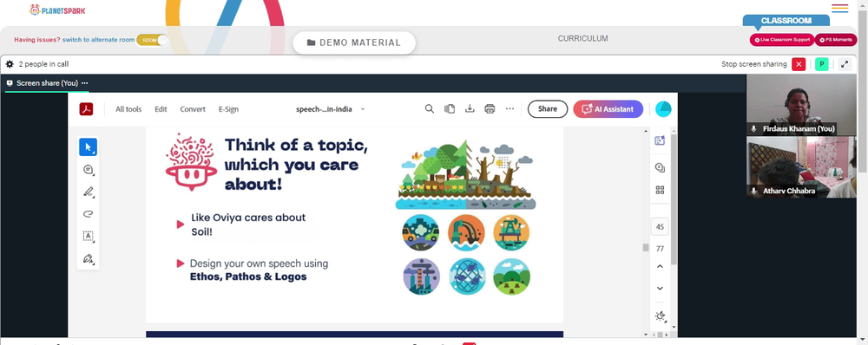This screenshot has width=868, height=345.
Task: Open PS Moments button
Action: point(835,40)
